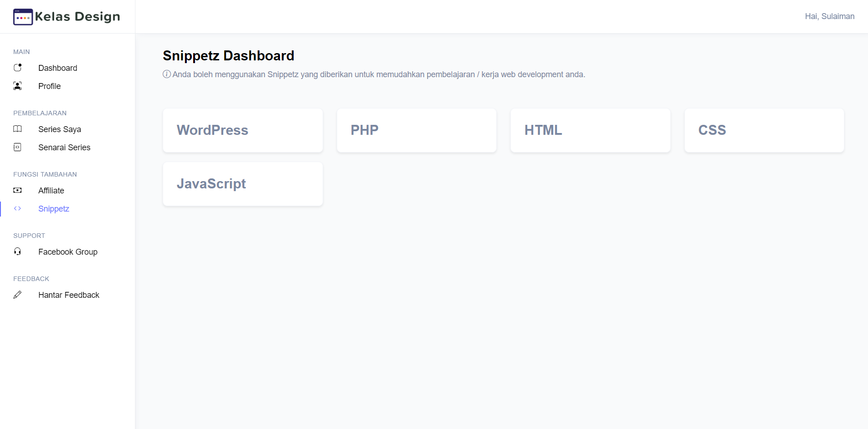Image resolution: width=868 pixels, height=429 pixels.
Task: Click the PEMBELAJARAN section label
Action: click(x=40, y=113)
